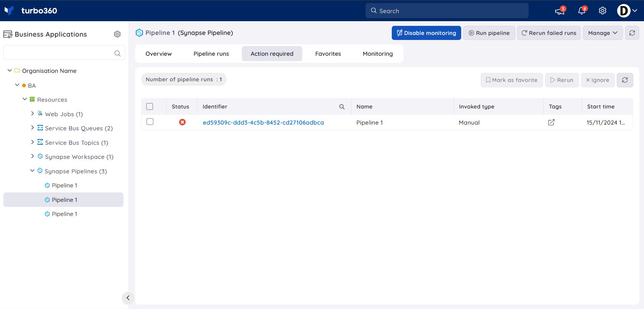Open the top bar settings gear
This screenshot has height=309, width=644.
pyautogui.click(x=602, y=11)
